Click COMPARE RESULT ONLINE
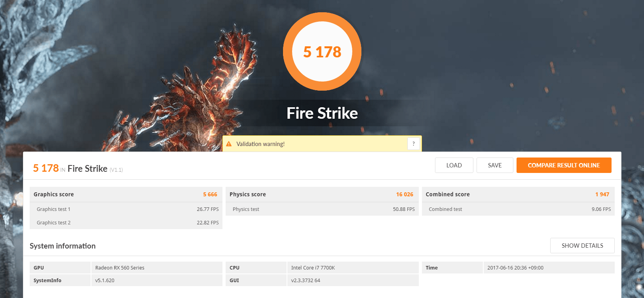644x298 pixels. click(564, 165)
